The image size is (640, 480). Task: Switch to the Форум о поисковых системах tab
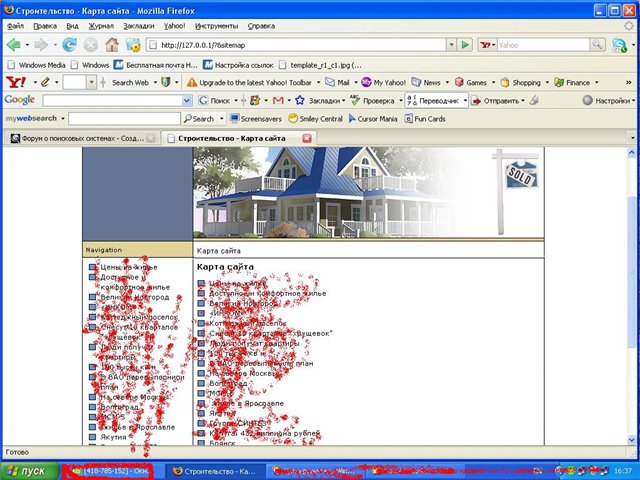coord(82,138)
